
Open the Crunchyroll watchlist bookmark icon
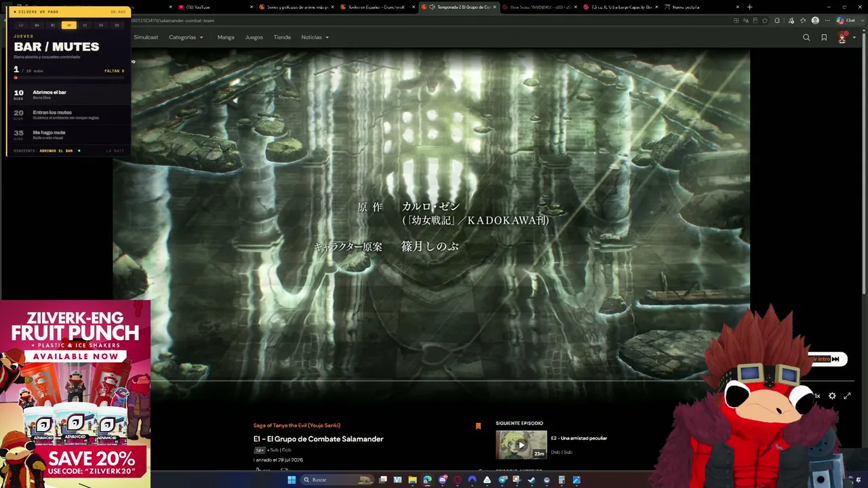[x=824, y=37]
